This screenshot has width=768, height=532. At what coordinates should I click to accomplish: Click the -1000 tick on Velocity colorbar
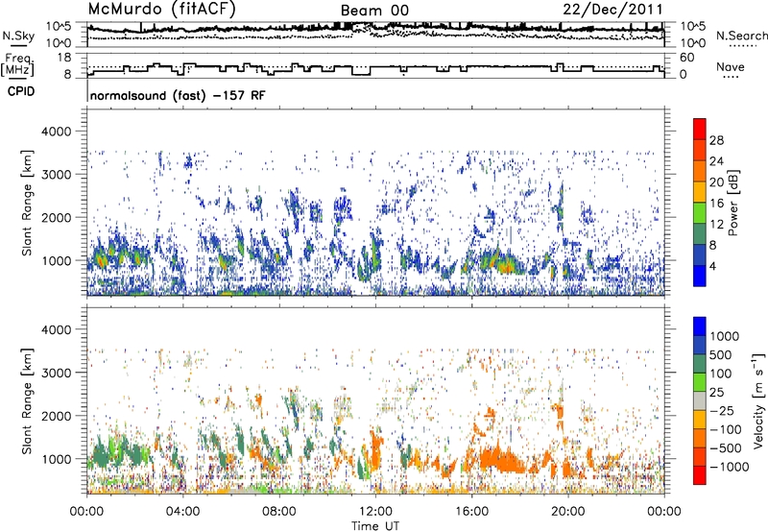click(730, 467)
